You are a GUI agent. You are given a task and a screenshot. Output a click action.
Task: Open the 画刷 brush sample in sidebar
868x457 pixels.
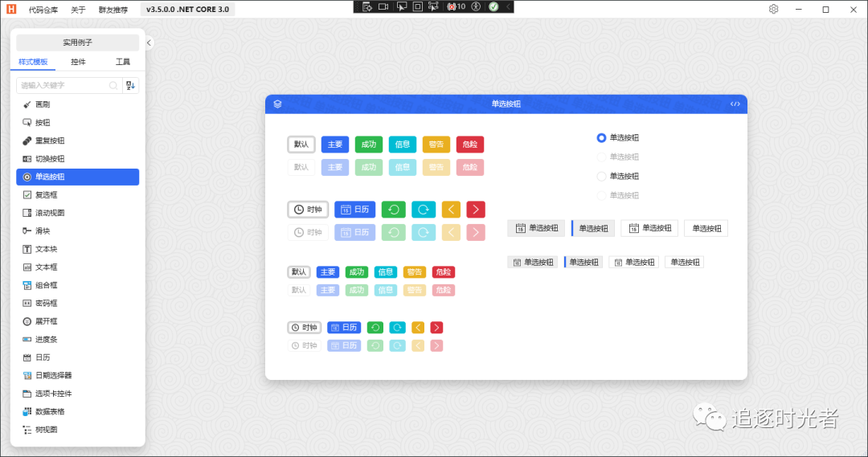point(77,104)
